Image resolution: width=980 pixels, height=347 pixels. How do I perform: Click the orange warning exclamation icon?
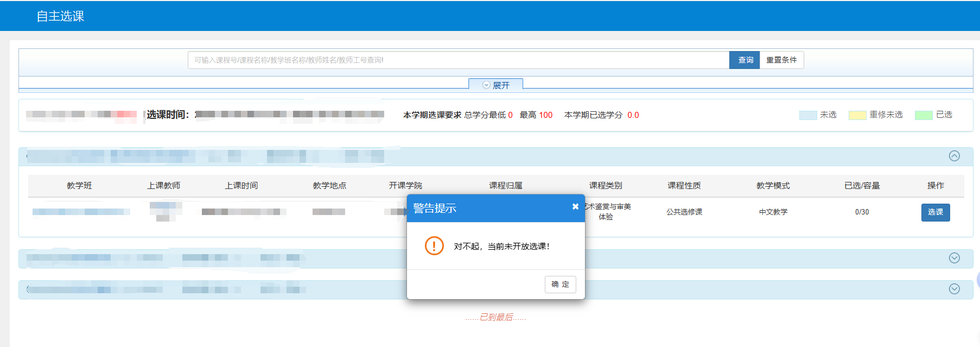tap(434, 246)
